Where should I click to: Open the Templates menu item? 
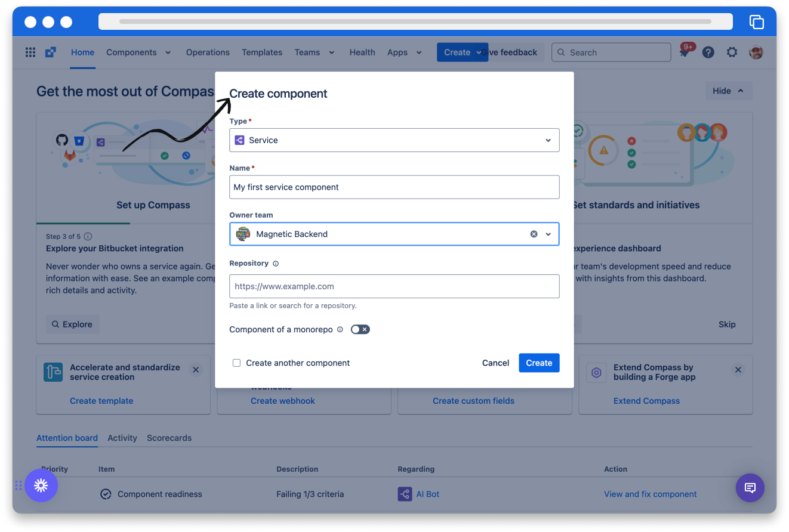coord(262,52)
